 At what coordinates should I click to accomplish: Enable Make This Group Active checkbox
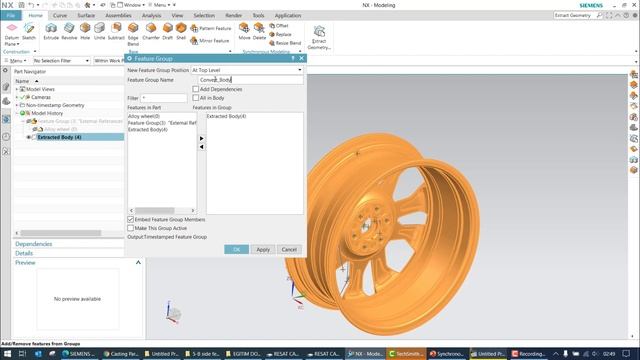point(131,228)
